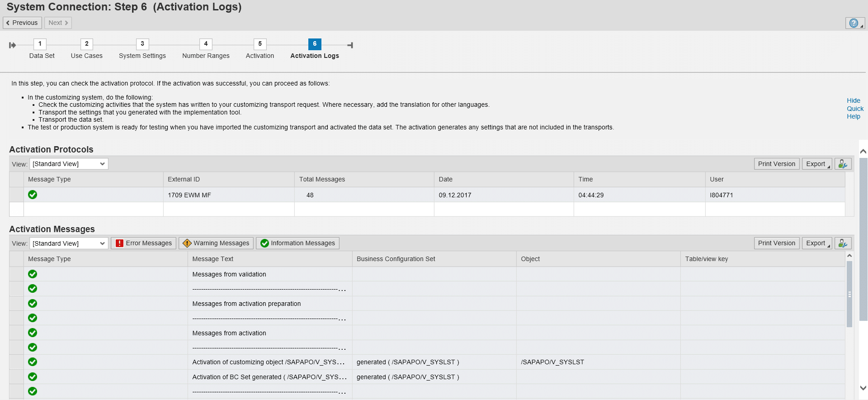Image resolution: width=868 pixels, height=400 pixels.
Task: Click the roadmap start arrow icon
Action: pos(13,45)
